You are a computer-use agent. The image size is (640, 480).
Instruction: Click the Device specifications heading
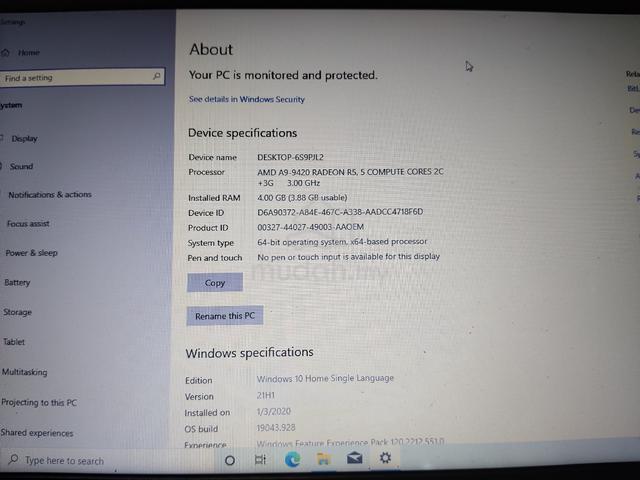[242, 133]
